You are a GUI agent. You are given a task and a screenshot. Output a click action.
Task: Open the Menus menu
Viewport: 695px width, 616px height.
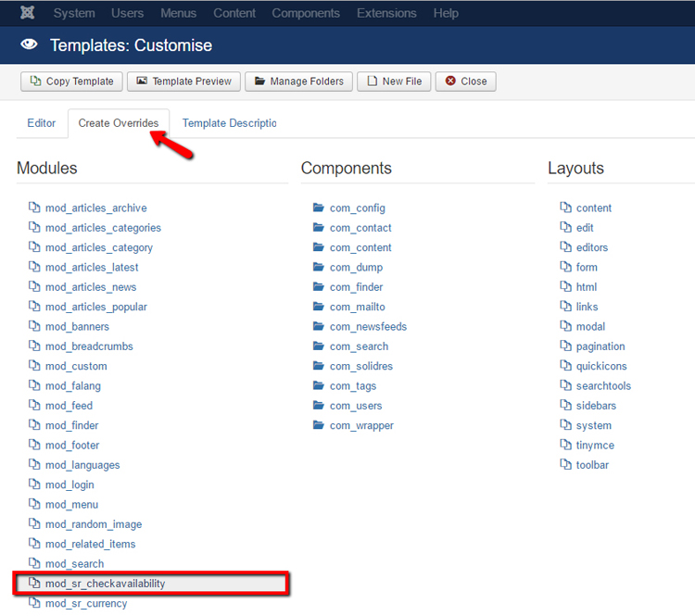pyautogui.click(x=178, y=13)
